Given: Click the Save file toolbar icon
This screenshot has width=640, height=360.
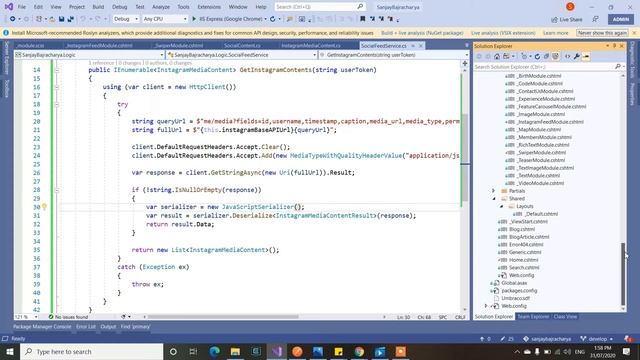Looking at the screenshot, I should tap(61, 19).
